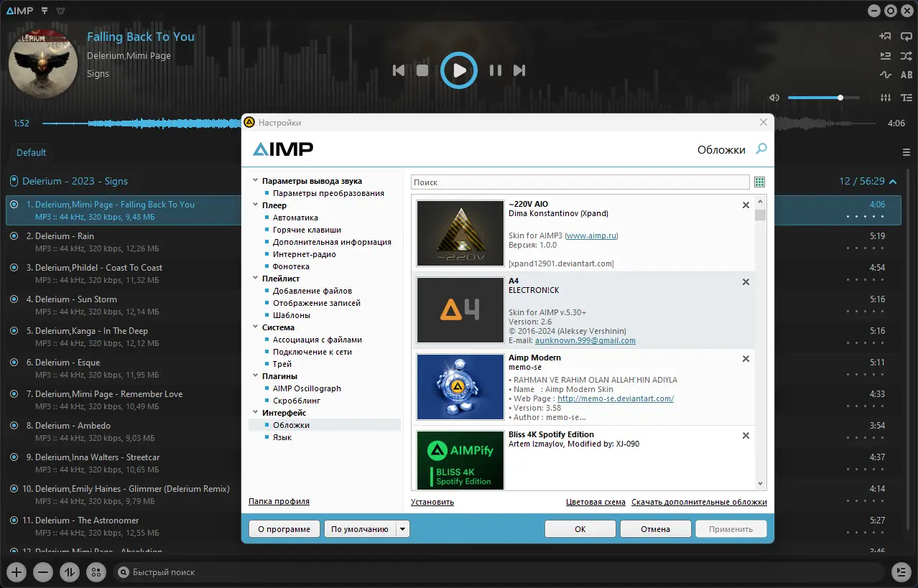The height and width of the screenshot is (588, 918).
Task: Remove the Bliss 4K Spotify Edition skin
Action: [x=746, y=436]
